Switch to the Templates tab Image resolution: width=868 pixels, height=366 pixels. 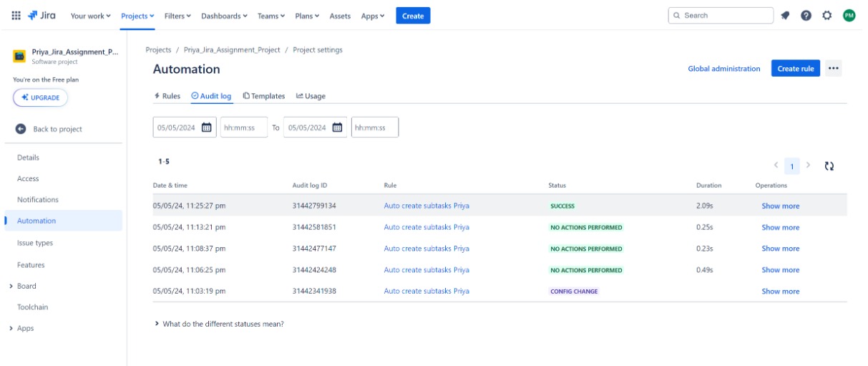tap(263, 96)
